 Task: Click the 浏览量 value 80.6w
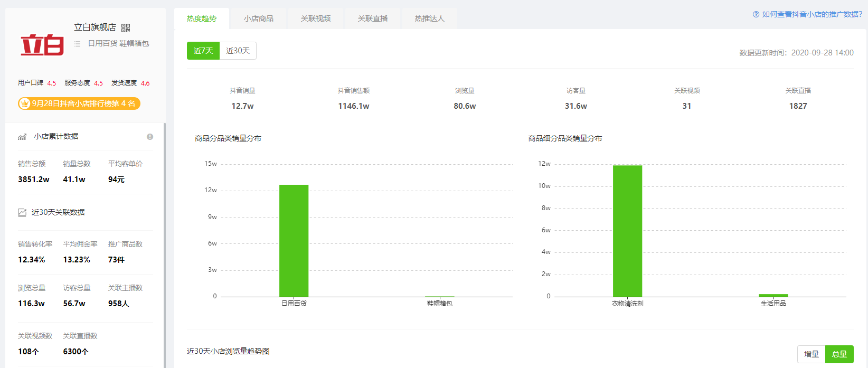click(465, 106)
